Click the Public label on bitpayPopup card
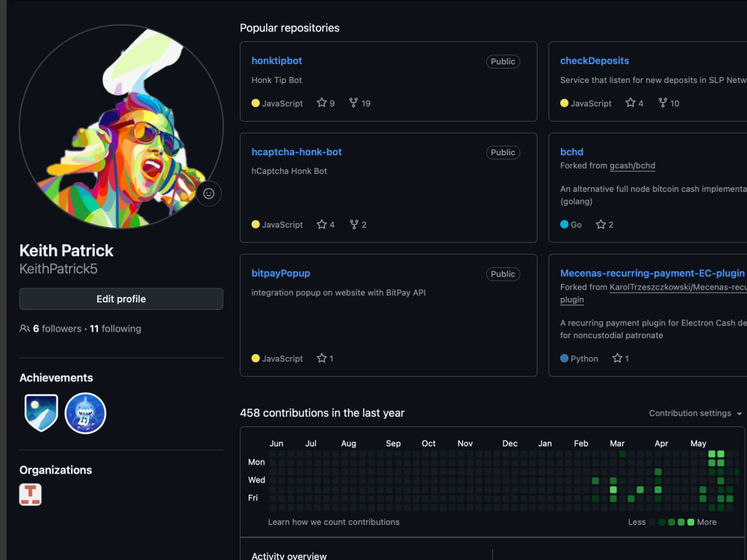The width and height of the screenshot is (747, 560). pos(503,274)
